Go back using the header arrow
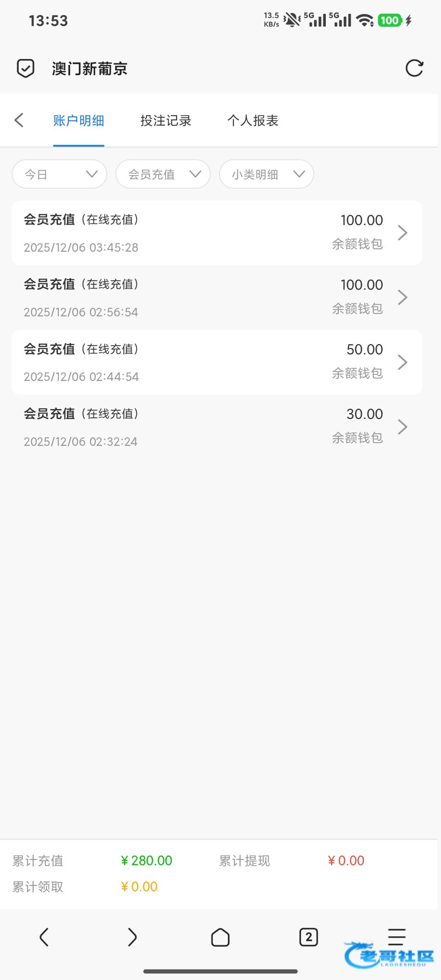Image resolution: width=441 pixels, height=980 pixels. tap(19, 120)
